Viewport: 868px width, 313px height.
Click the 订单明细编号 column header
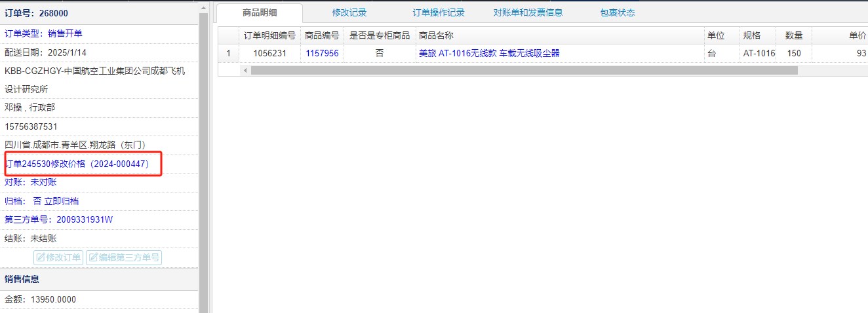click(x=269, y=35)
